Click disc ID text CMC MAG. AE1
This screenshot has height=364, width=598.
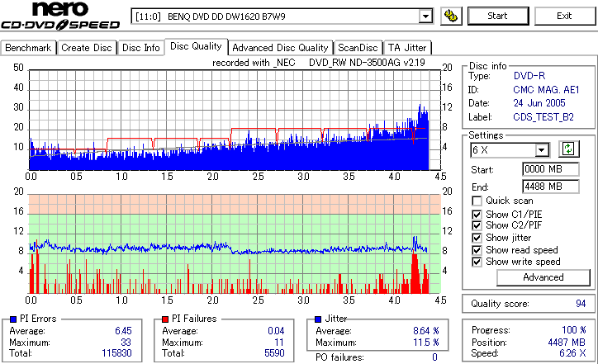coord(546,90)
